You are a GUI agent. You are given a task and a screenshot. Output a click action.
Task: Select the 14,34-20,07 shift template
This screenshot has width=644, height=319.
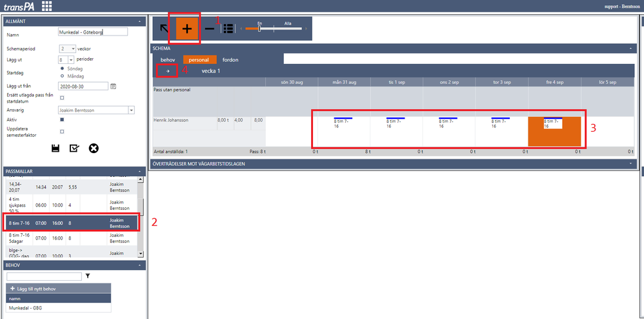(72, 187)
